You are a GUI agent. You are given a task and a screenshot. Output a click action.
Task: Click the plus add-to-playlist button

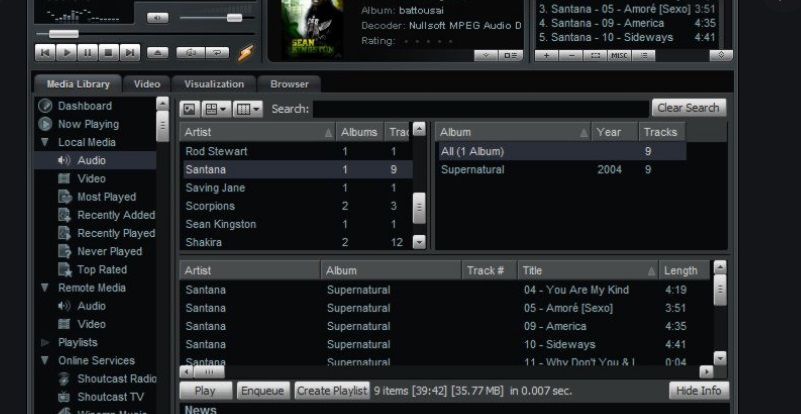547,55
